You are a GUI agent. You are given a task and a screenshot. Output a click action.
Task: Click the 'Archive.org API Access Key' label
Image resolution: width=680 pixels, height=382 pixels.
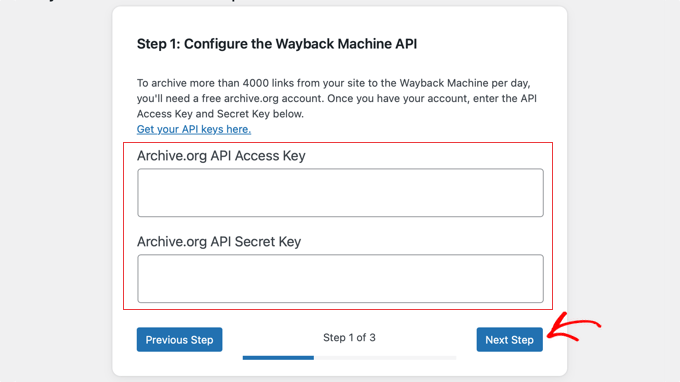221,156
